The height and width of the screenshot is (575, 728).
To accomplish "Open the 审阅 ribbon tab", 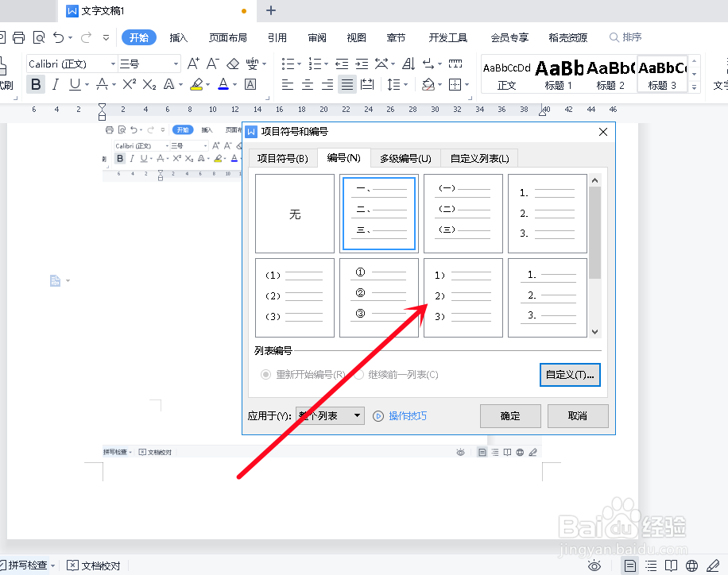I will click(316, 37).
